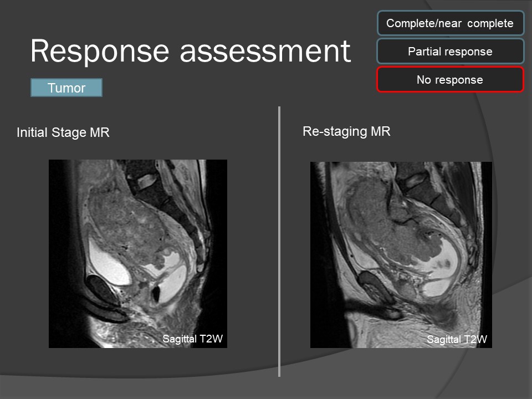Click Sagittal T2W caption on initial image
Screen dimensions: 532x399
coord(192,339)
